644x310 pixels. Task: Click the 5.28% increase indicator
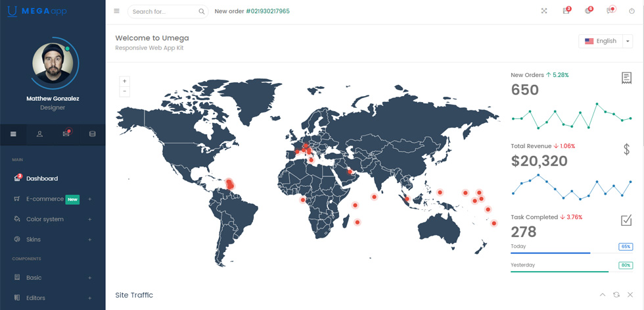coord(557,75)
